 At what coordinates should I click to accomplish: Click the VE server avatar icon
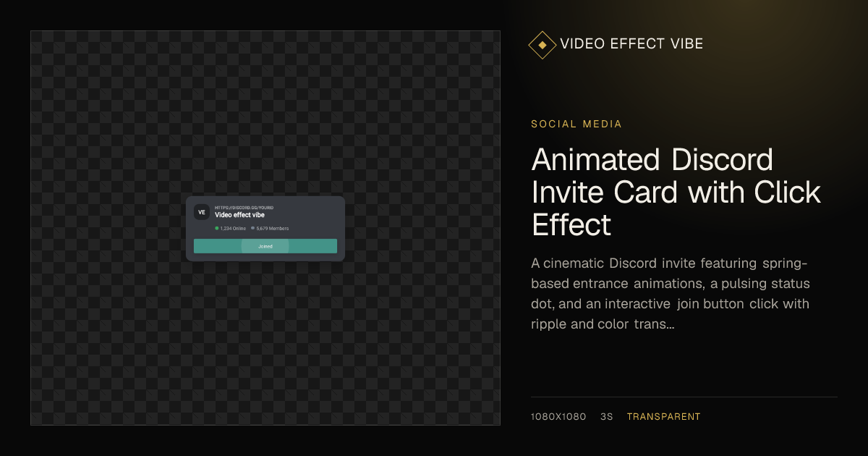pyautogui.click(x=201, y=212)
